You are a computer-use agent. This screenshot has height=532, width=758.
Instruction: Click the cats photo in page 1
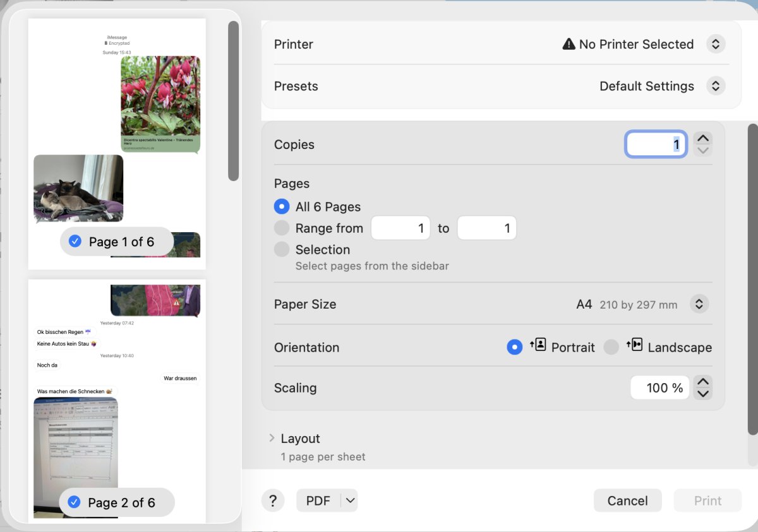pyautogui.click(x=78, y=188)
